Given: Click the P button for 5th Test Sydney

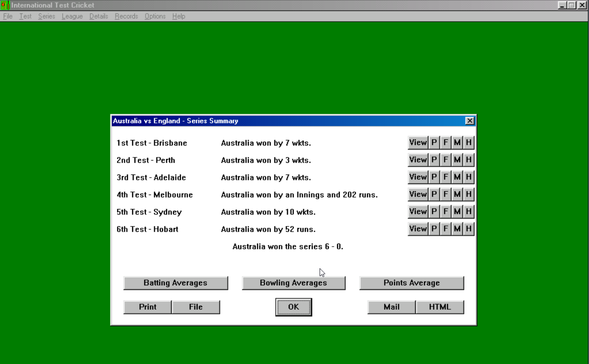Looking at the screenshot, I should [434, 212].
